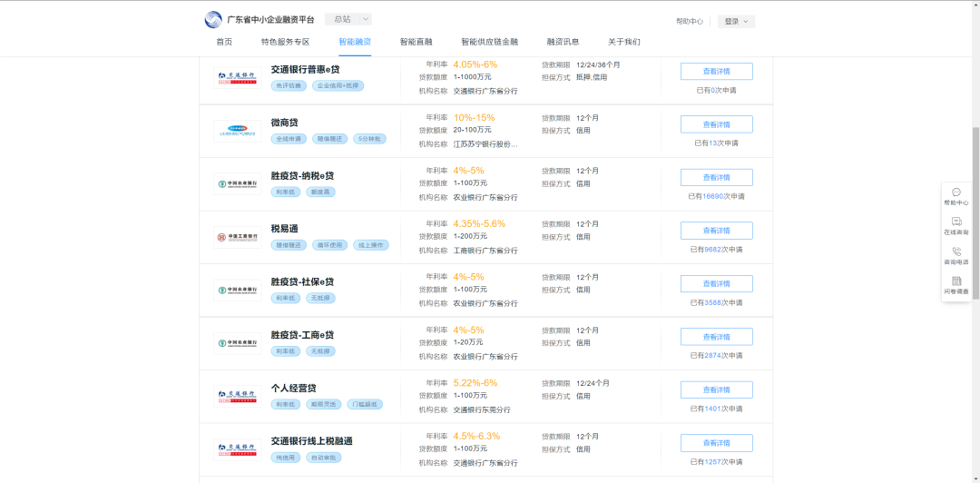Click 查看详情 for 交通银行普惠e贷
This screenshot has width=980, height=483.
tap(716, 72)
